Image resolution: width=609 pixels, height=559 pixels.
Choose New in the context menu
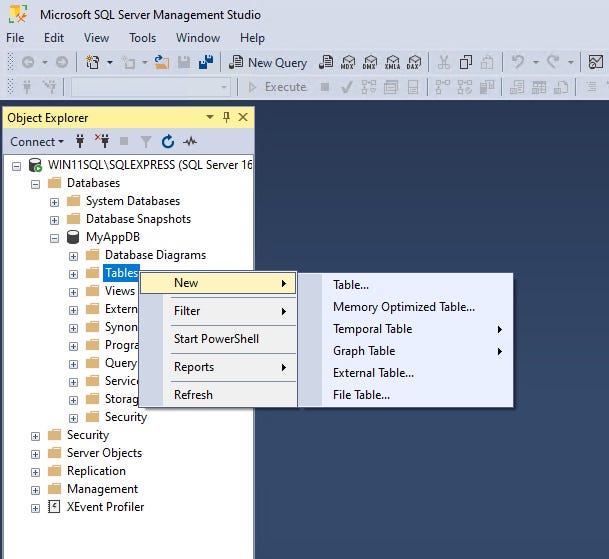pos(218,283)
